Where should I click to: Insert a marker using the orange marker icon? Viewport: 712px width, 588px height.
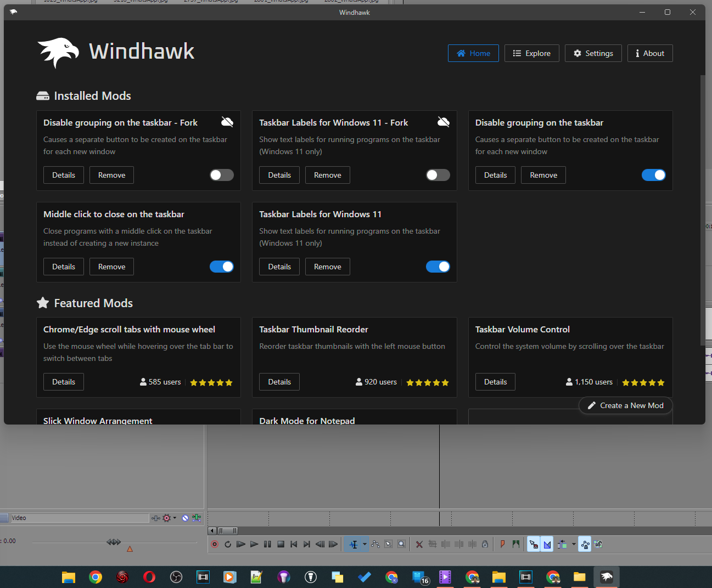click(x=502, y=544)
